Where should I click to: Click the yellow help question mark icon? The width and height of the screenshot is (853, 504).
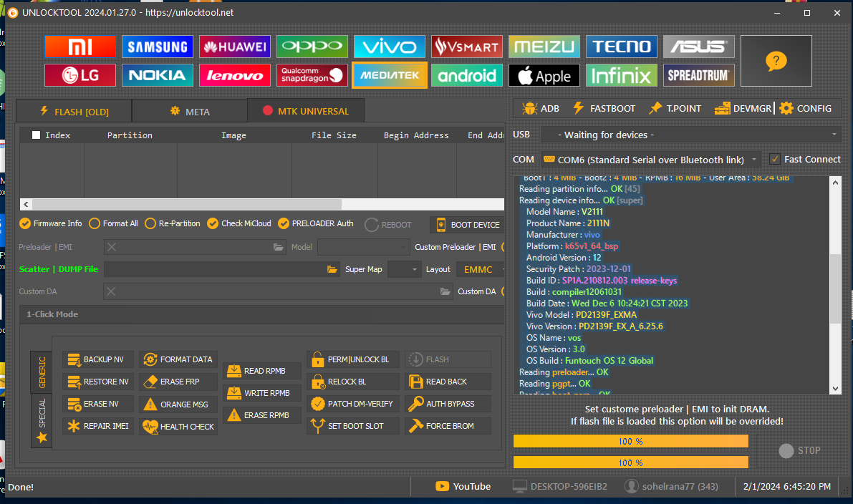click(776, 62)
